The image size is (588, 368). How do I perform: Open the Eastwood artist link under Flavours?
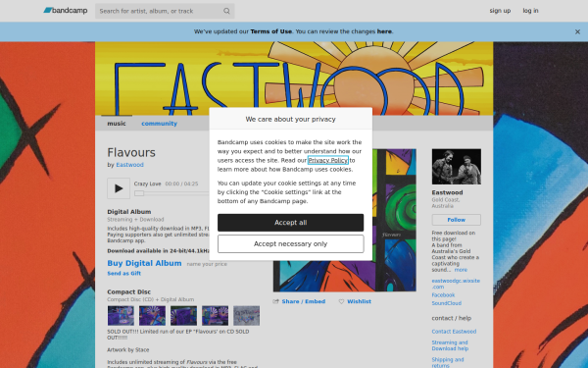point(129,165)
